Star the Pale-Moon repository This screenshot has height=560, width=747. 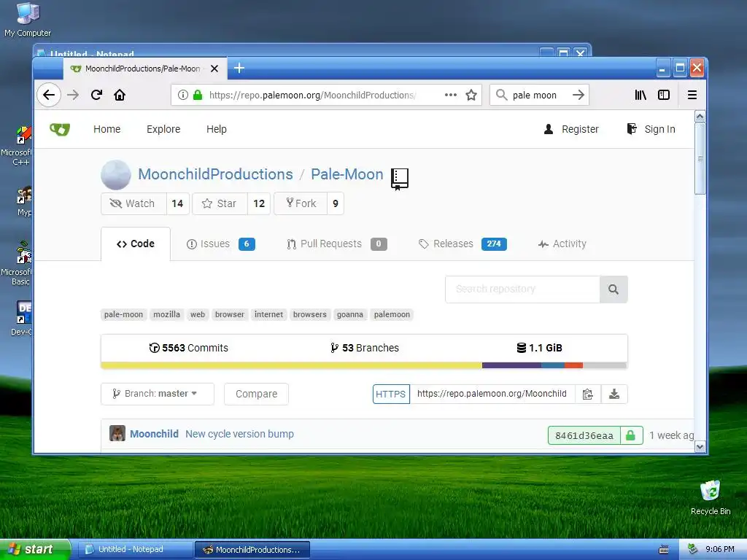tap(220, 204)
